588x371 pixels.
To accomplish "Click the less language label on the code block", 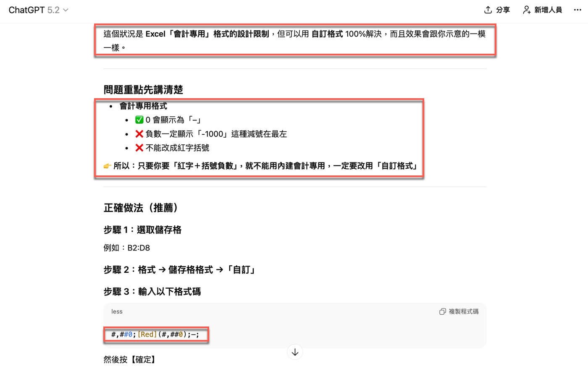I will point(117,311).
